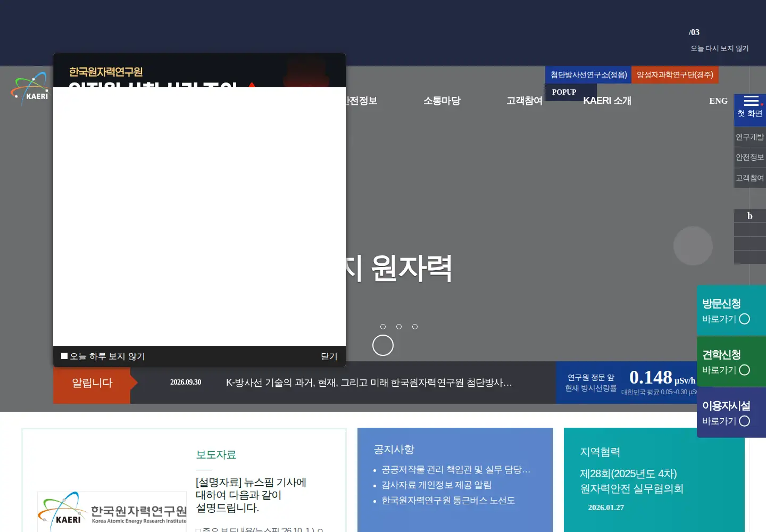Select 안전정보 in the side quick menu

point(750,157)
